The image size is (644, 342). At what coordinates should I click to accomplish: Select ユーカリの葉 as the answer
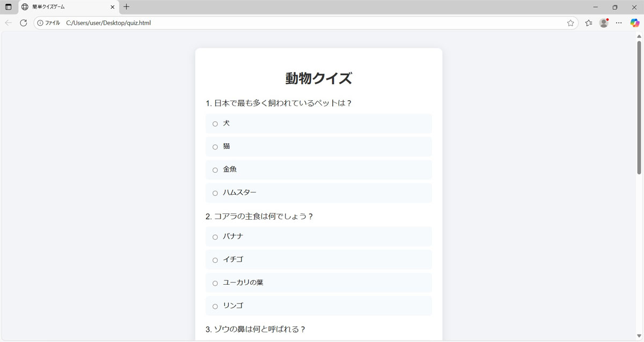(x=215, y=283)
